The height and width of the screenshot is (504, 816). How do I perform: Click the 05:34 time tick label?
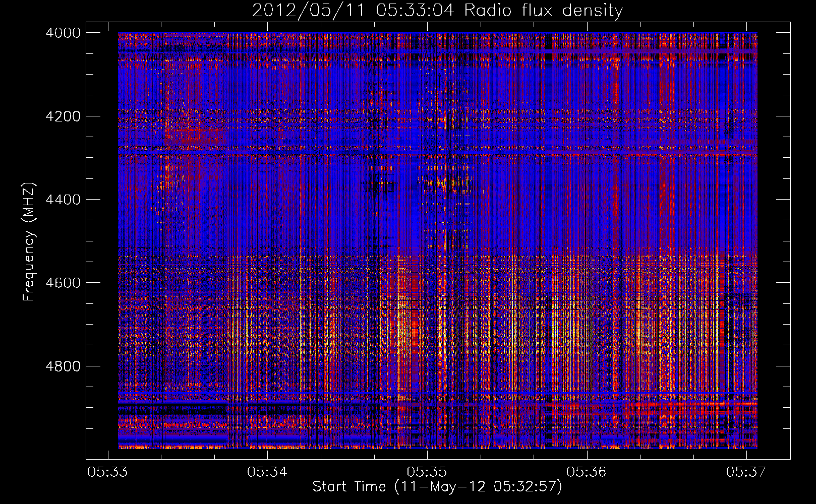pyautogui.click(x=267, y=472)
